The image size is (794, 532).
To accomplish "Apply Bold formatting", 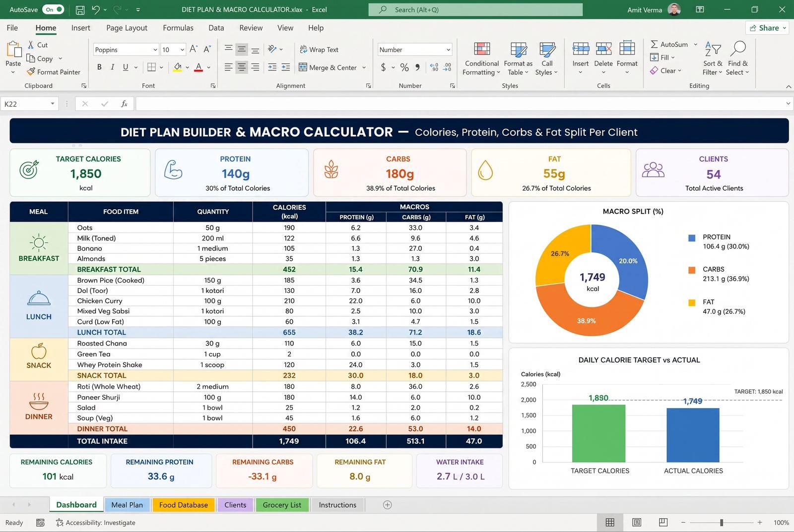I will [99, 67].
